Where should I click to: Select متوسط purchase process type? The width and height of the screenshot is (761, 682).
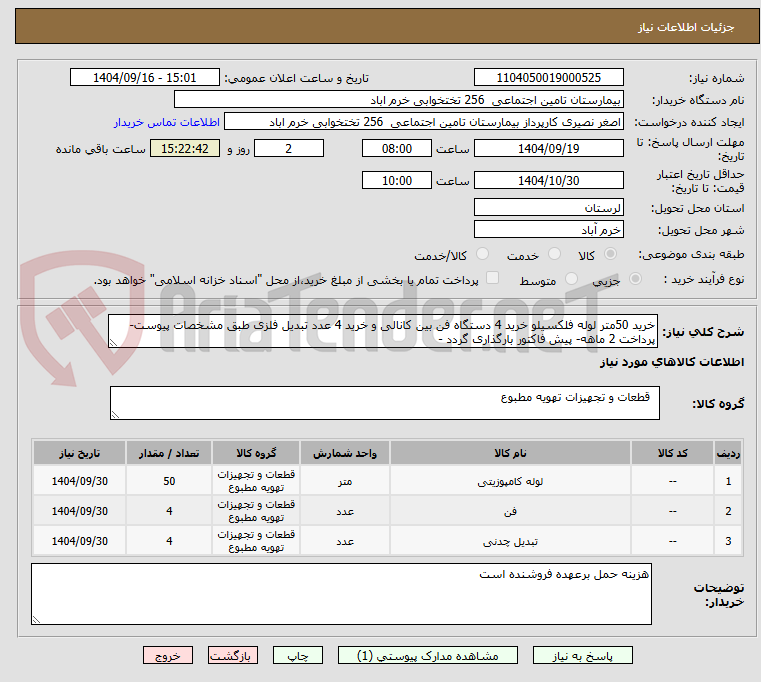[572, 280]
